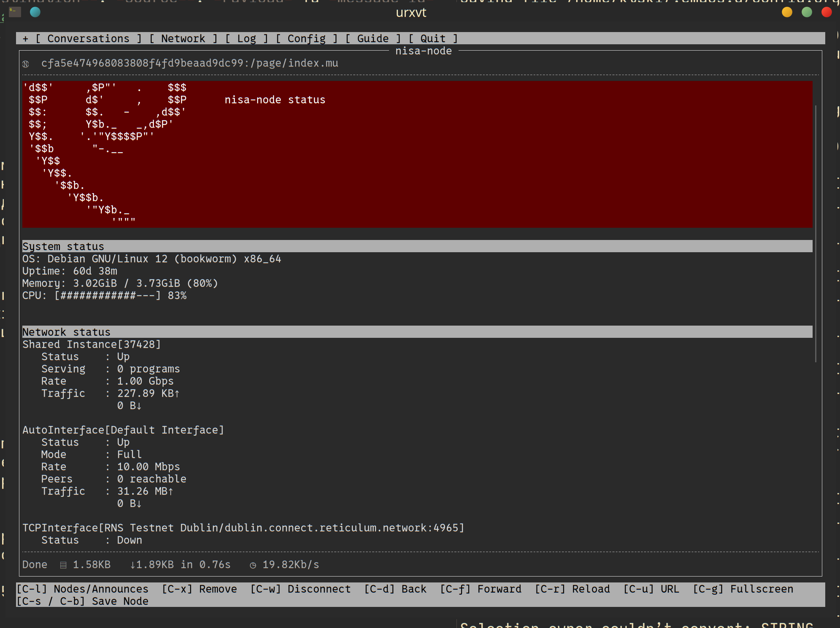Click the vertical scrollbar on page right
Screen dimensions: 840x628
click(816, 234)
